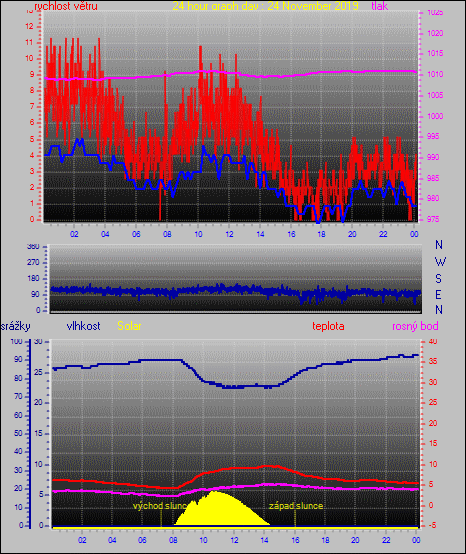Click the N direction label at top
The width and height of the screenshot is (466, 554).
[439, 244]
